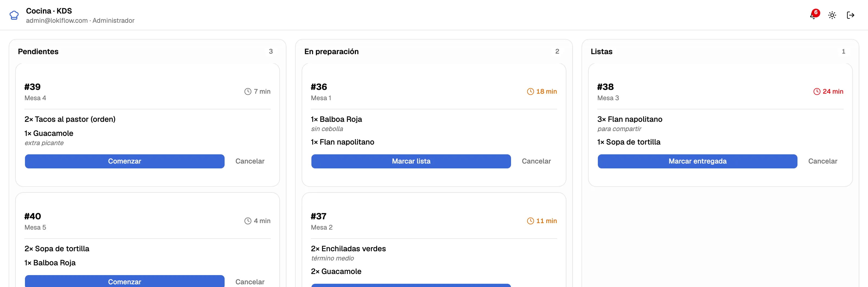Image resolution: width=868 pixels, height=287 pixels.
Task: Click the orange clock icon on order #37
Action: point(530,221)
